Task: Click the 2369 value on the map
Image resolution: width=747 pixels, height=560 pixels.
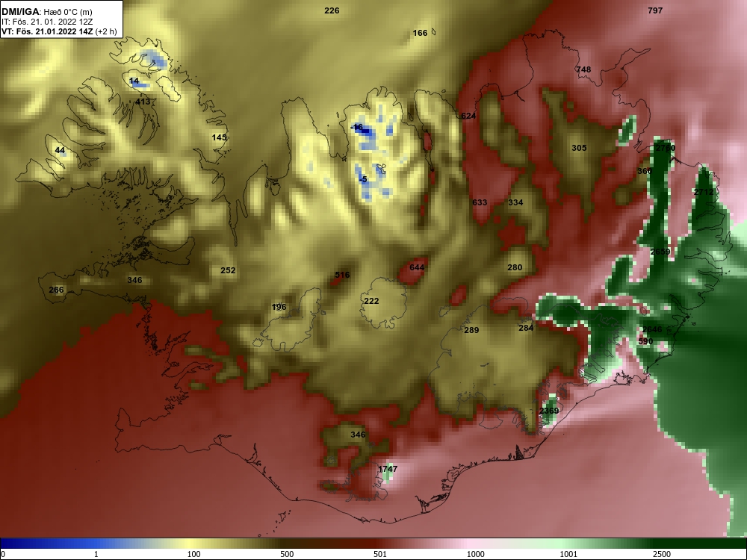Action: (x=549, y=411)
